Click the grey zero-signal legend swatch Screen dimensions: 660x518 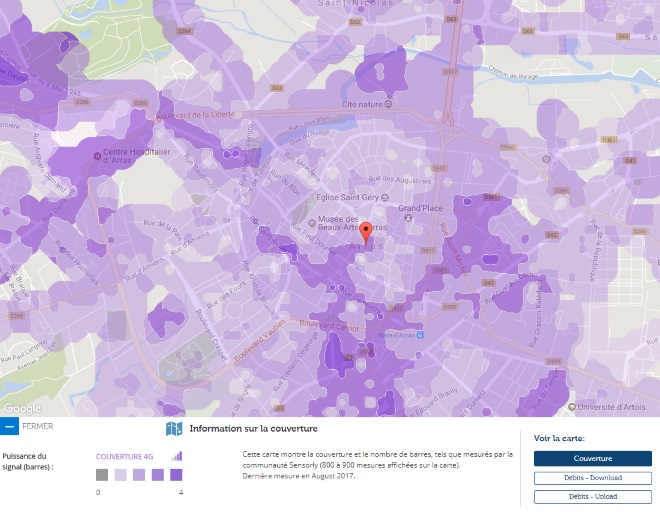point(101,476)
